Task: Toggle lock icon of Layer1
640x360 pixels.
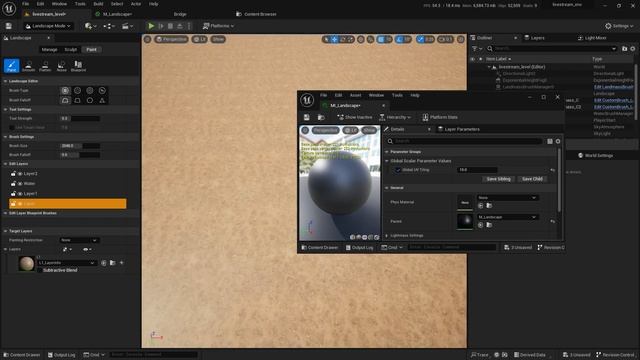Action: pos(13,193)
